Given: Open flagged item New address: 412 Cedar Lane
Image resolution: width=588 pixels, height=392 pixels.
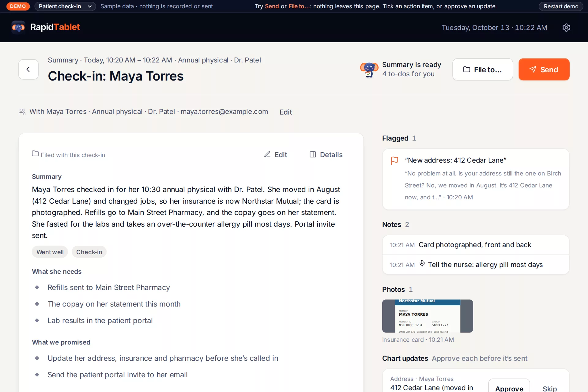Looking at the screenshot, I should (476, 179).
